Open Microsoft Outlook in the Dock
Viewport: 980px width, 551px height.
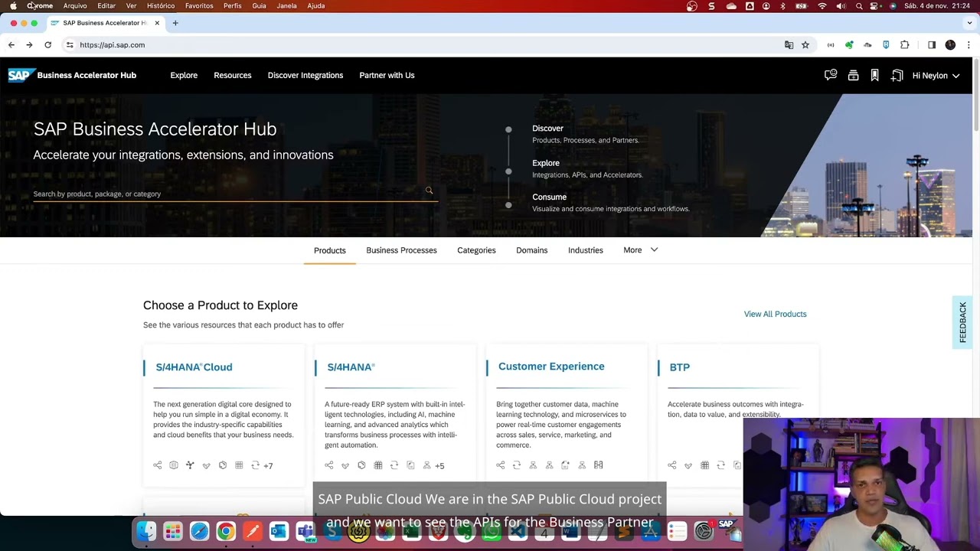pyautogui.click(x=279, y=531)
